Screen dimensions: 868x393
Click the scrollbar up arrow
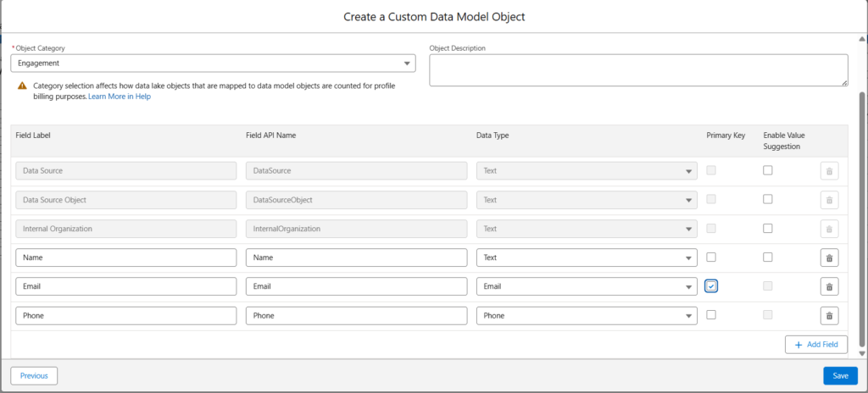pyautogui.click(x=862, y=38)
